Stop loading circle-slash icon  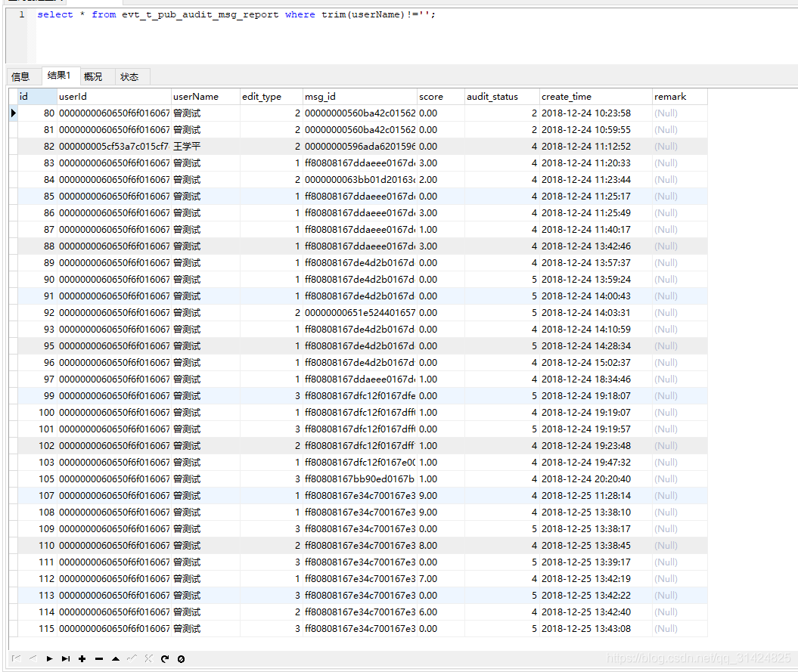pos(181,659)
